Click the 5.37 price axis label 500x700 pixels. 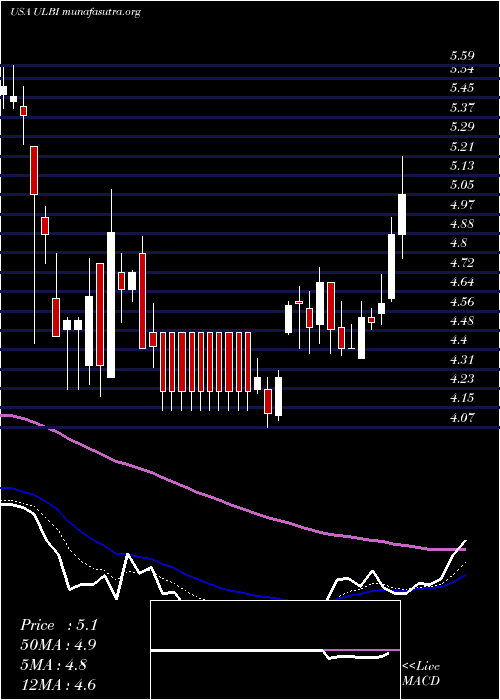click(x=462, y=108)
